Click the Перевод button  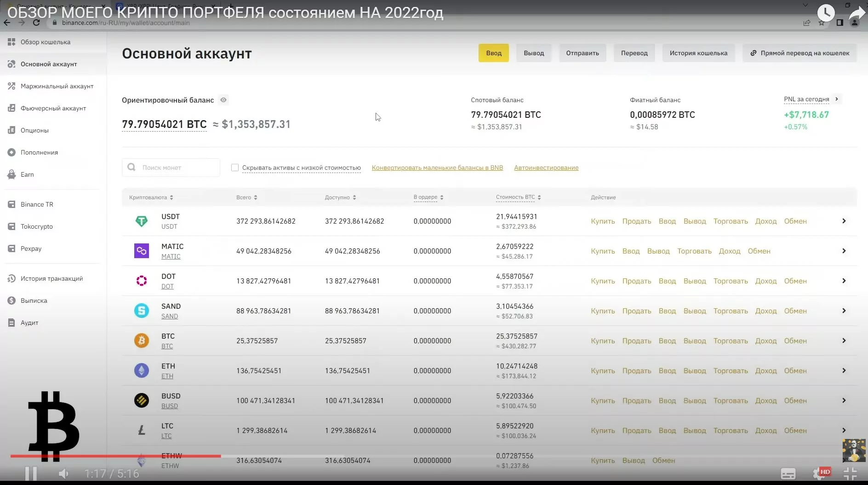click(x=634, y=53)
